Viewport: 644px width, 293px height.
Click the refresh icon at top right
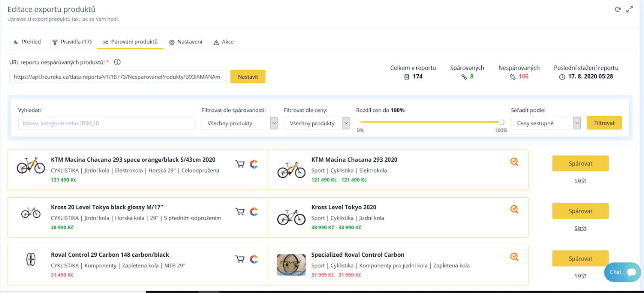coord(618,9)
